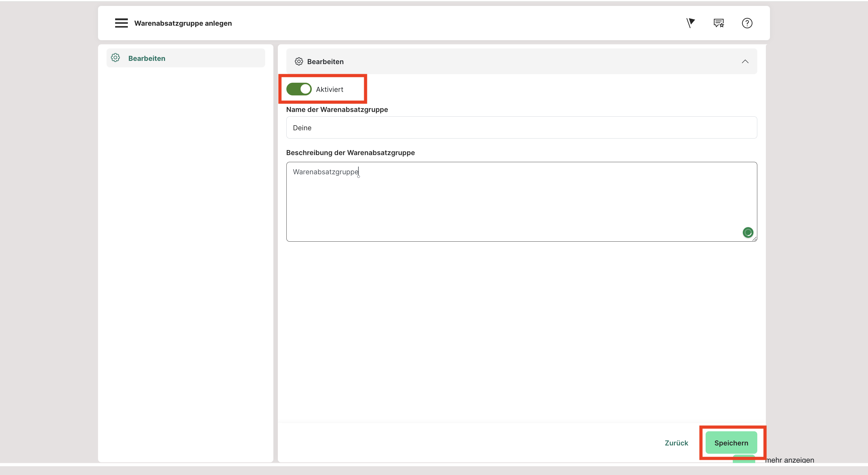Open the help question mark icon
The width and height of the screenshot is (868, 475).
point(747,23)
